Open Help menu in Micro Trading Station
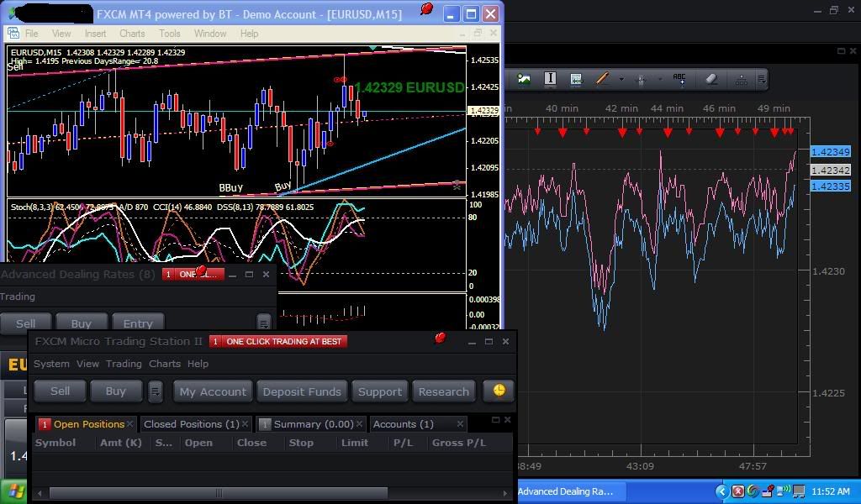Viewport: 861px width, 504px height. coord(198,364)
